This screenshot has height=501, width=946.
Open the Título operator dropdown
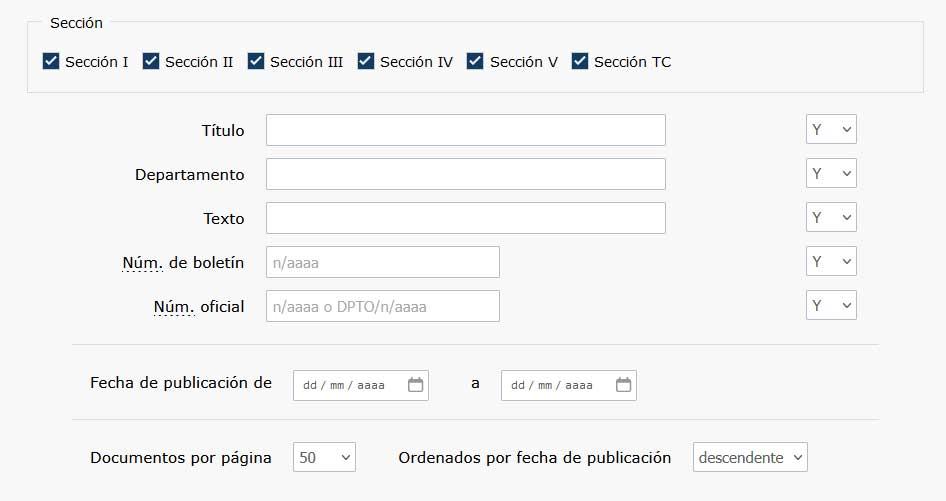831,130
